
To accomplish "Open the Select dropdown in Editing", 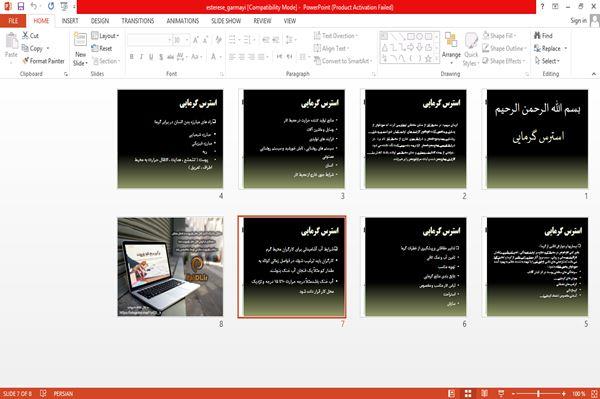I will click(547, 61).
